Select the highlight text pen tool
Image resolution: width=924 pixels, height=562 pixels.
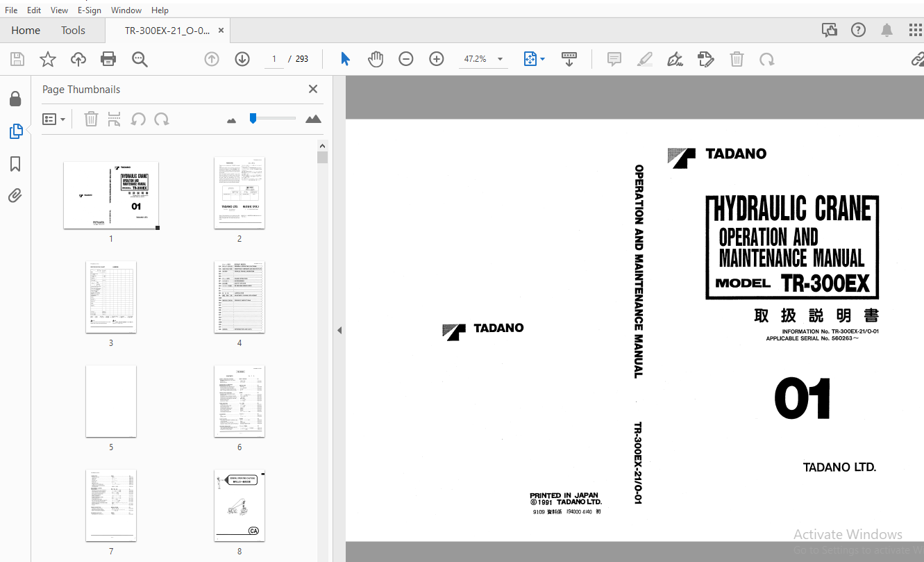(x=645, y=59)
